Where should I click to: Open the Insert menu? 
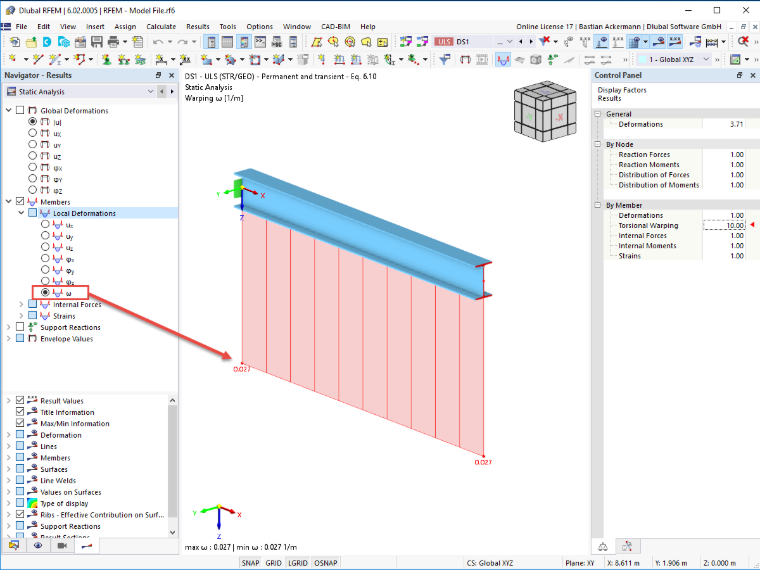click(95, 27)
